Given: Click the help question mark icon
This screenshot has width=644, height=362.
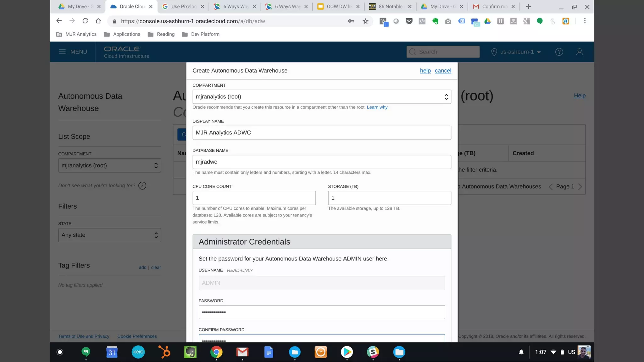Looking at the screenshot, I should (x=559, y=52).
